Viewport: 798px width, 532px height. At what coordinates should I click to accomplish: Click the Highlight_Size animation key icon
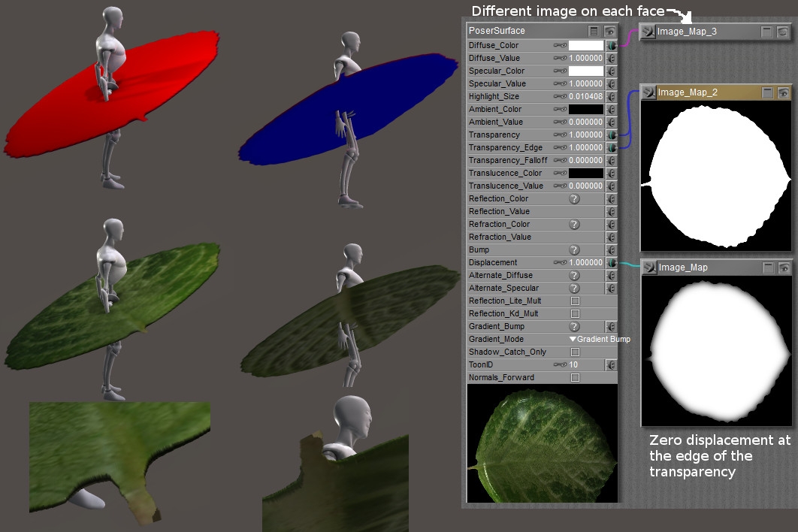point(560,96)
